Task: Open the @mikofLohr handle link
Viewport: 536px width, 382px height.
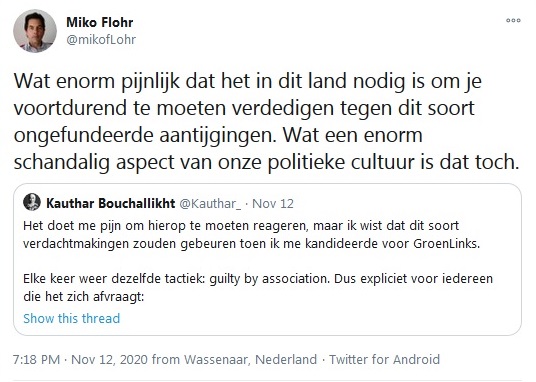Action: click(x=101, y=40)
